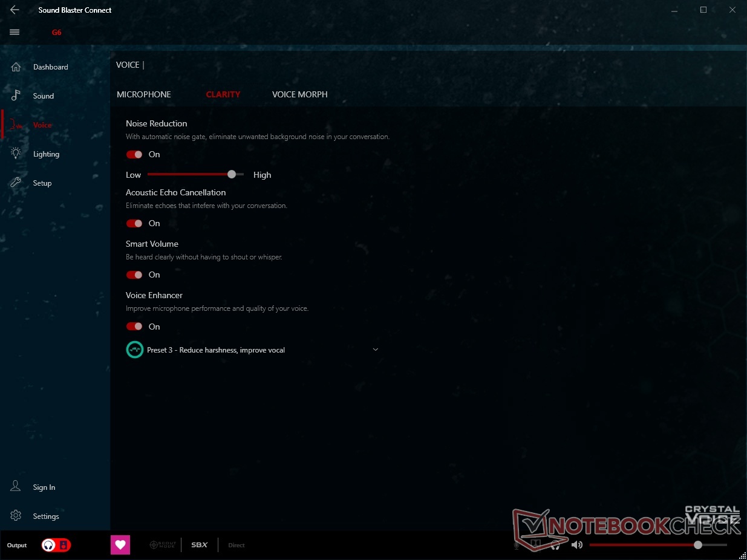
Task: Click the headphones icon beside the volume
Action: pos(555,545)
